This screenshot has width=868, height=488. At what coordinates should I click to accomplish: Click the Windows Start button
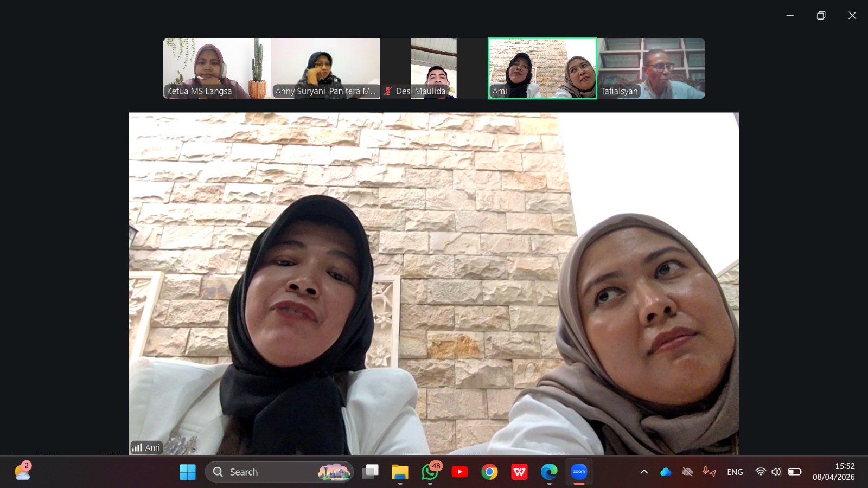pos(188,472)
